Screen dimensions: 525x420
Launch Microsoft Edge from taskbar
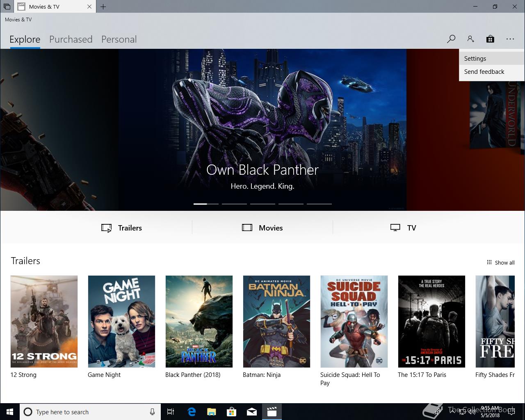tap(192, 412)
